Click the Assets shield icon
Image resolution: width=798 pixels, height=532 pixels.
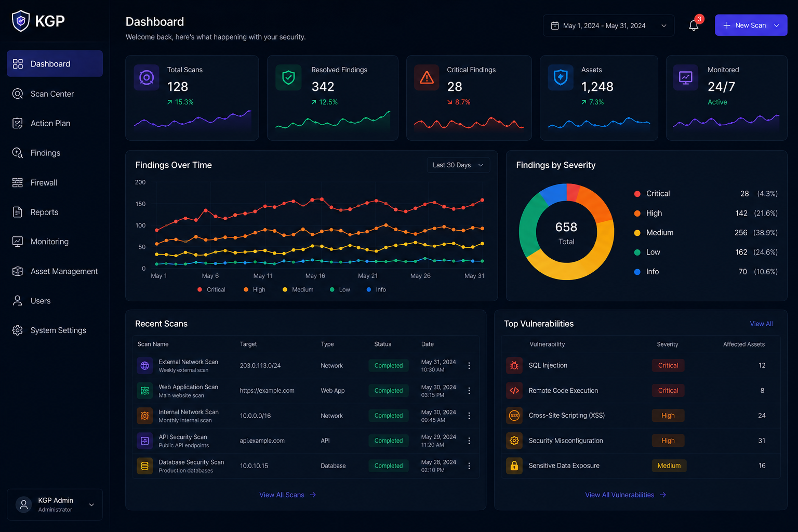click(561, 78)
